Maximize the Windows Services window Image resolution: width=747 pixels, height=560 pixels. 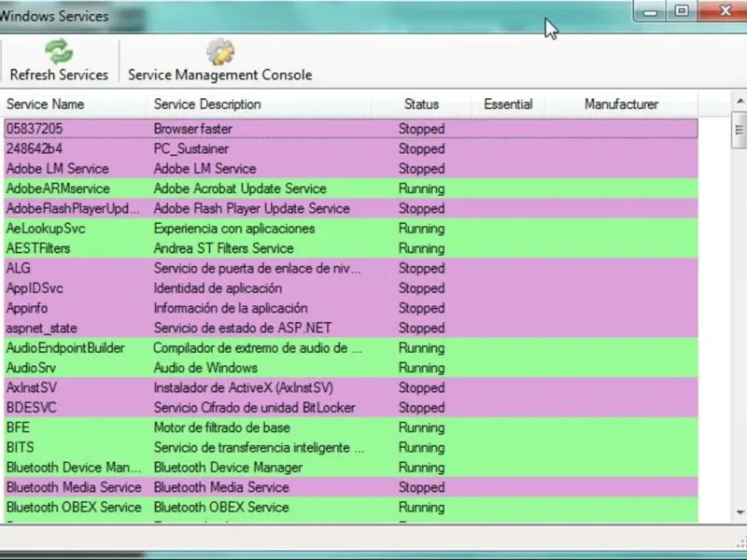coord(682,11)
